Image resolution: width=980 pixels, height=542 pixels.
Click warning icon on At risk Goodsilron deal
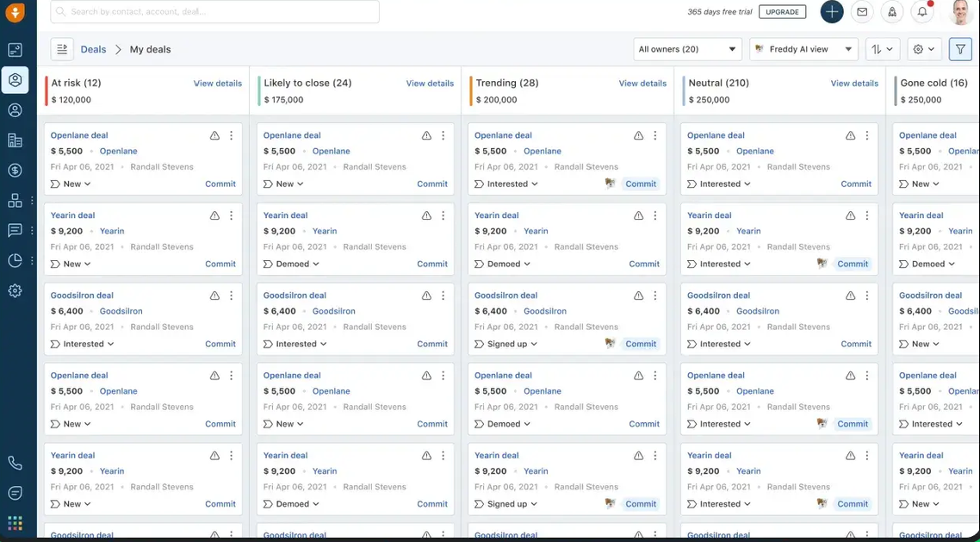[x=214, y=296]
